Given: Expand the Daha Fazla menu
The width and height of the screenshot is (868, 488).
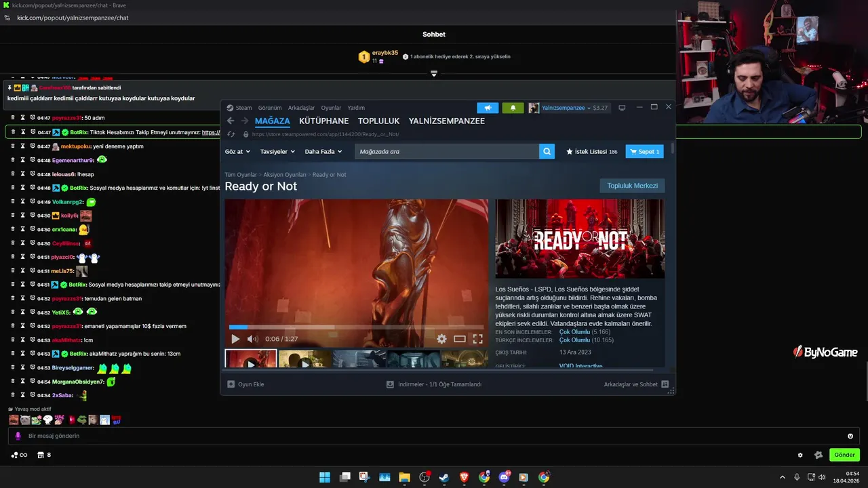Looking at the screenshot, I should 323,152.
